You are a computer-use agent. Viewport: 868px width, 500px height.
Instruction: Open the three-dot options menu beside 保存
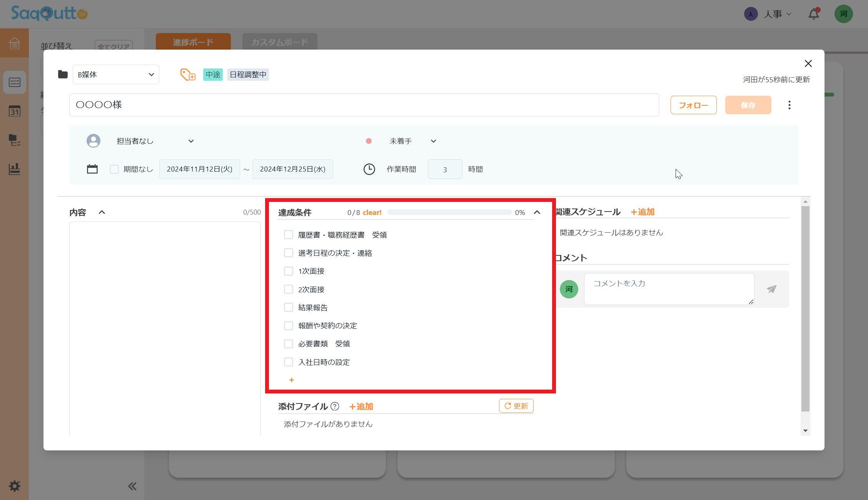point(789,105)
